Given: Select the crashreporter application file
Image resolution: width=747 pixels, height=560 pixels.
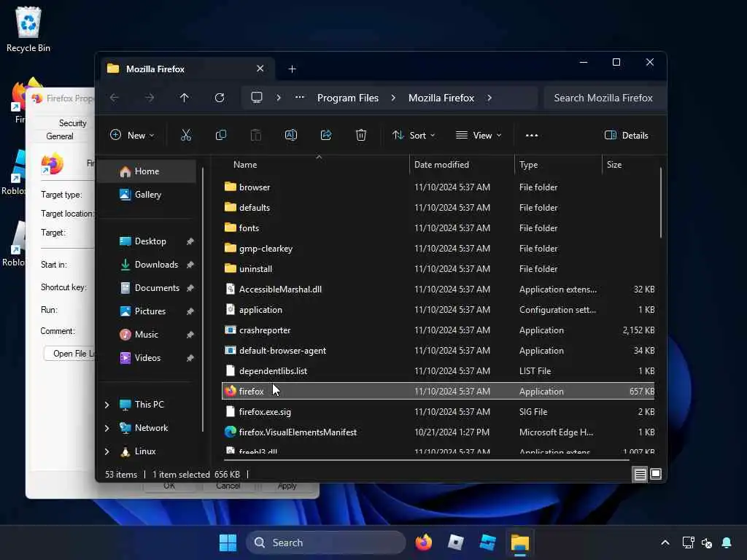Looking at the screenshot, I should [x=438, y=330].
